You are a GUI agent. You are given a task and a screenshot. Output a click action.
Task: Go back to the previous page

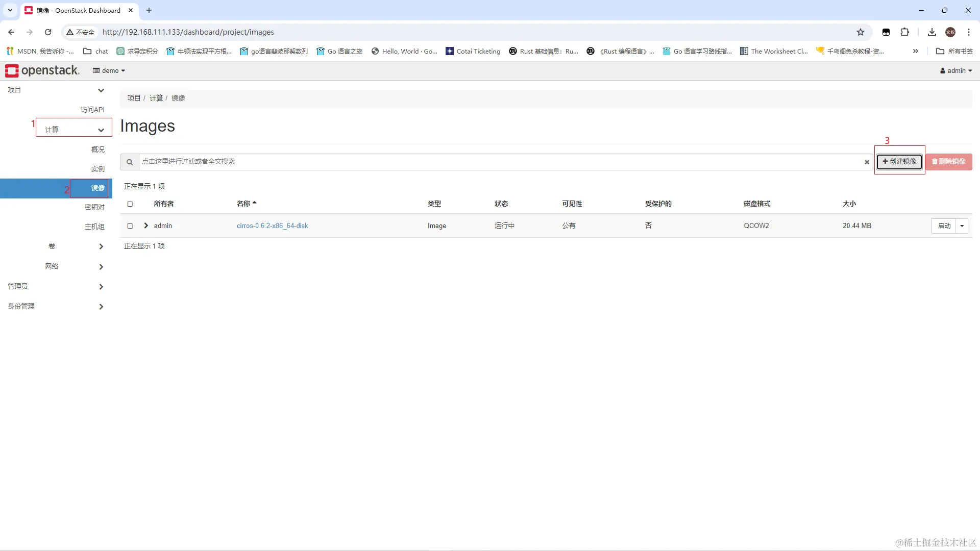(11, 32)
